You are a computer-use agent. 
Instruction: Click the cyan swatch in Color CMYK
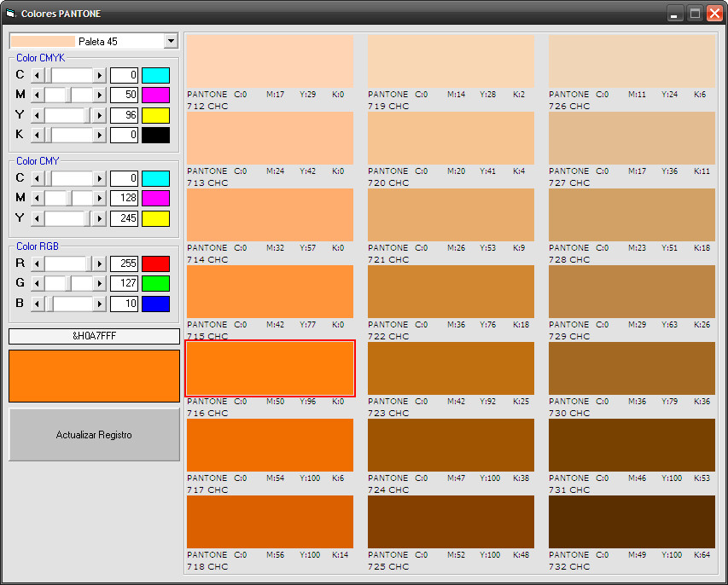(x=155, y=75)
